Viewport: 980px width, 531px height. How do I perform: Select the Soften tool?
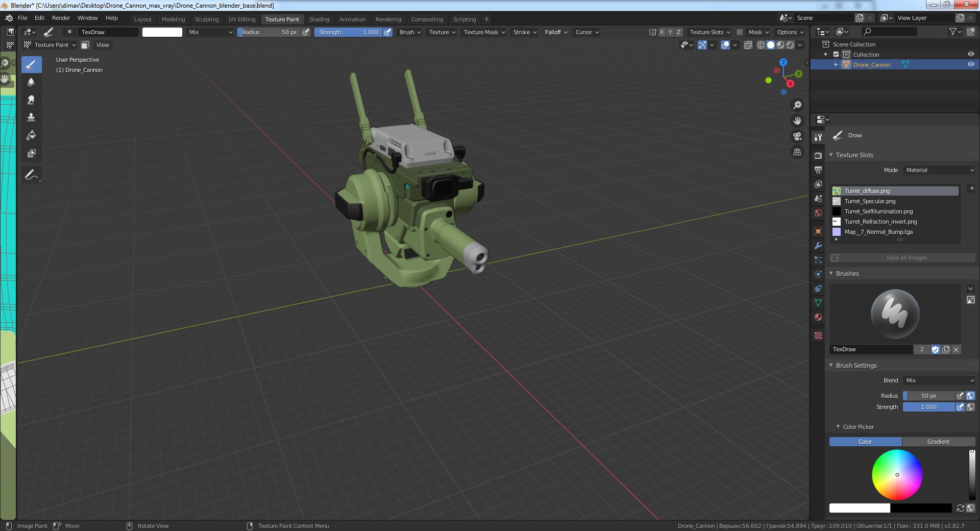coord(31,82)
